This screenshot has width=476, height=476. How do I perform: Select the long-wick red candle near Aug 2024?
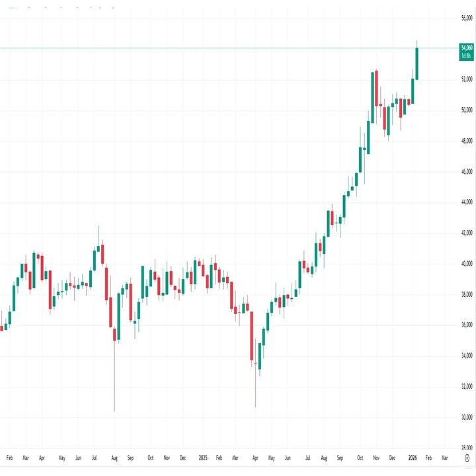pos(114,333)
